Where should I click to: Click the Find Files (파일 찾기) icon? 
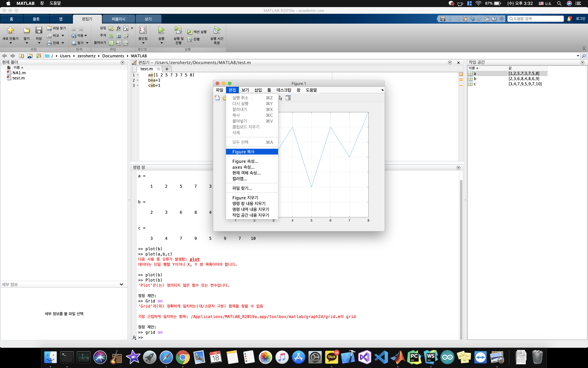click(49, 28)
